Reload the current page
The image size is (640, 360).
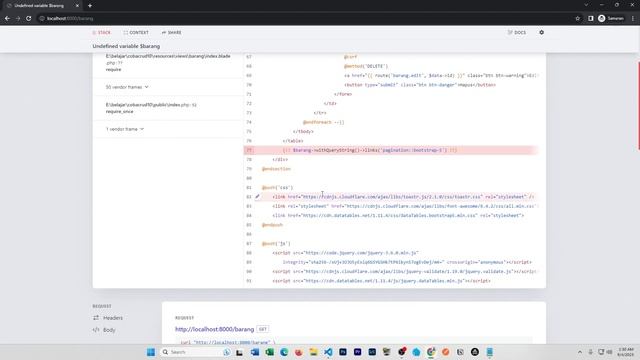pos(29,18)
